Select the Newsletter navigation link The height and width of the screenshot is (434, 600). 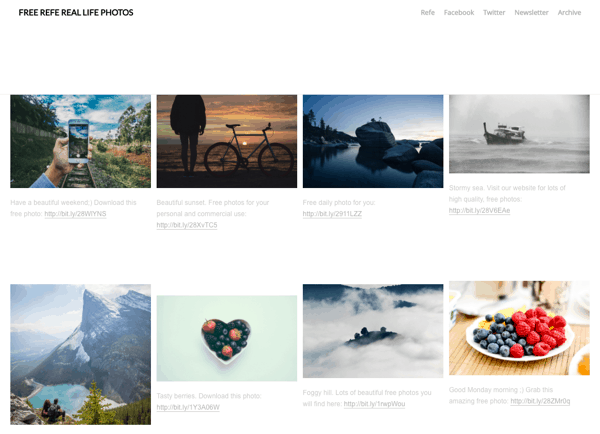coord(531,13)
